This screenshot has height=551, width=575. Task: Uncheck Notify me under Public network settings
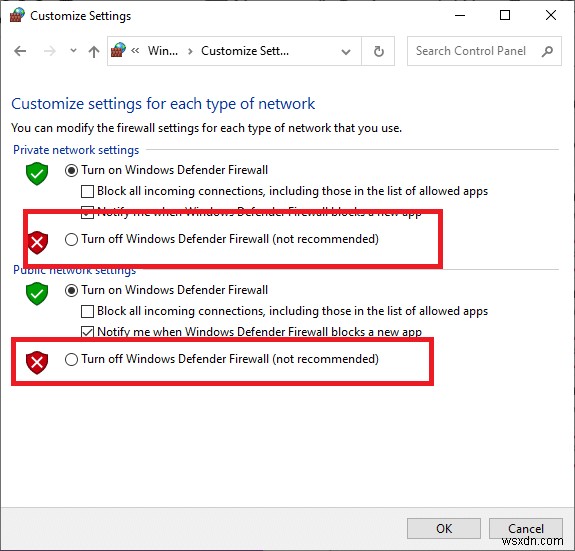point(87,332)
